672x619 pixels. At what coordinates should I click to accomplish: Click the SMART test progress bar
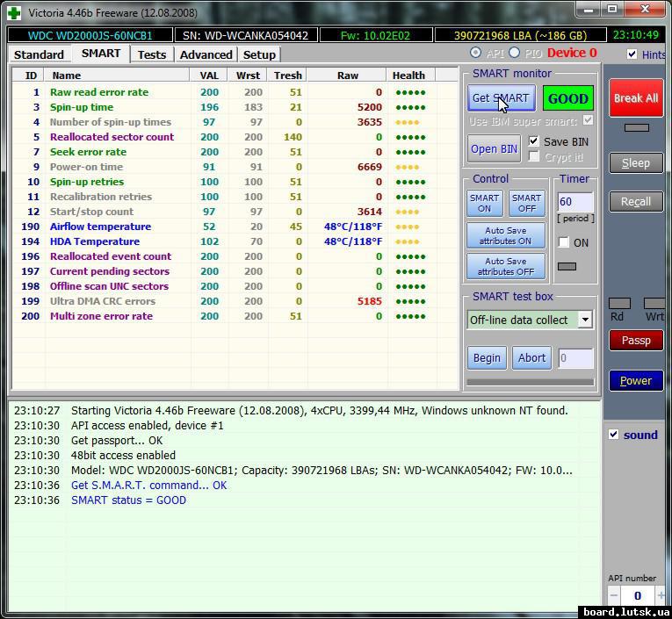[530, 382]
